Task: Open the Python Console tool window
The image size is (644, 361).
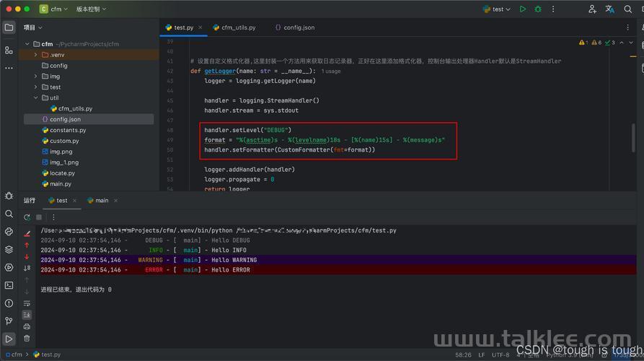Action: click(9, 232)
